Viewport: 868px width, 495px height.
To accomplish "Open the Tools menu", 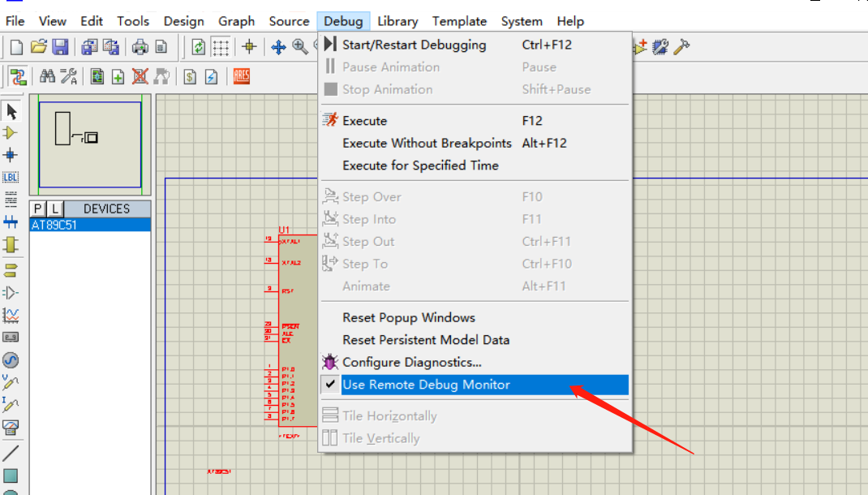I will [133, 21].
